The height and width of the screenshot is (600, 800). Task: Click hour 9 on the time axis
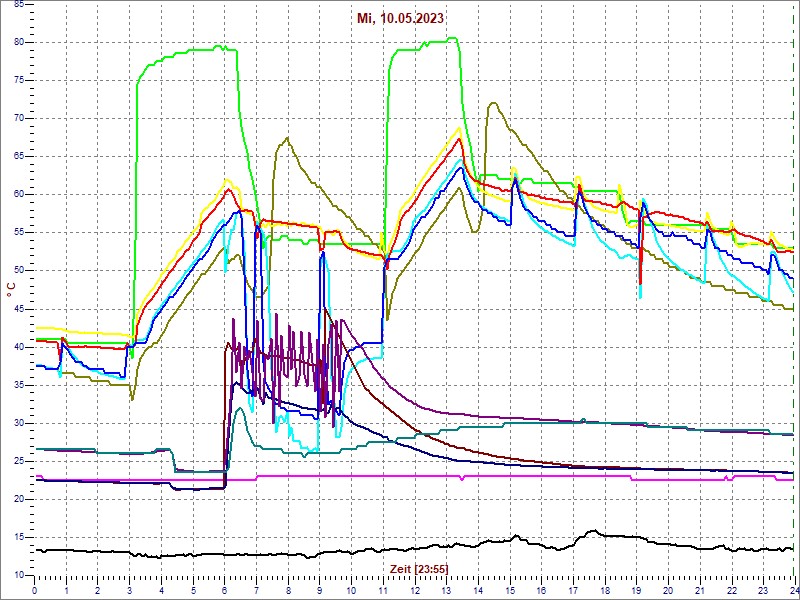(320, 590)
